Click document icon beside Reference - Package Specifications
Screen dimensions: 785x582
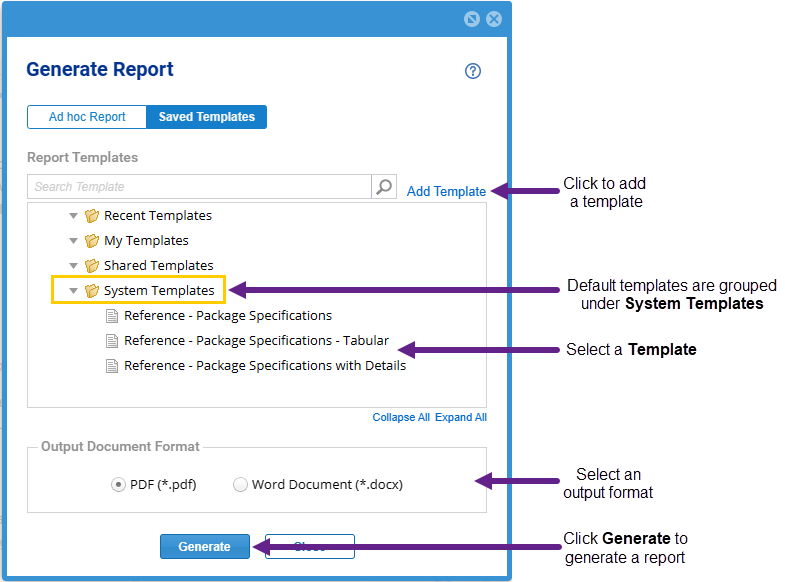(x=112, y=316)
